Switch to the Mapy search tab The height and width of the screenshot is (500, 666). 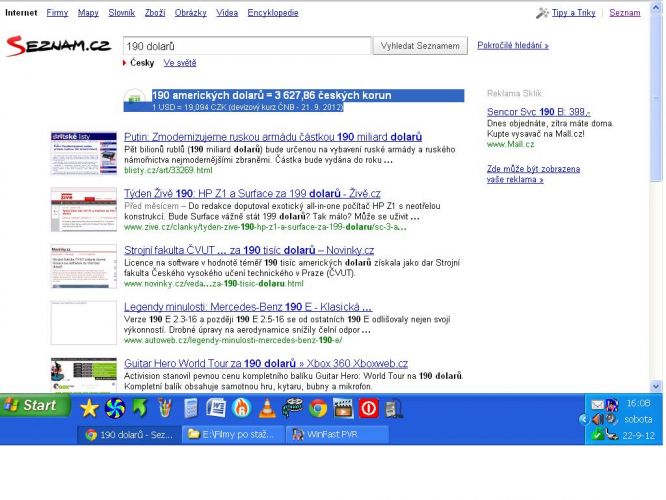tap(88, 13)
